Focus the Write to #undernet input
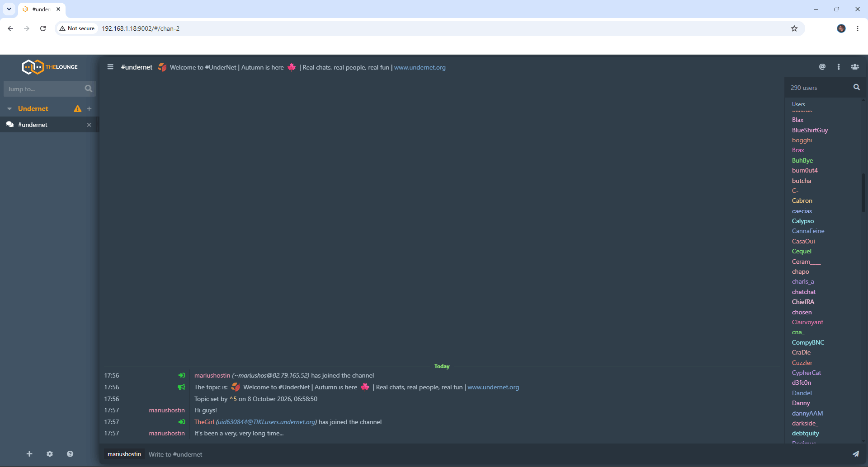868x467 pixels. tap(497, 454)
